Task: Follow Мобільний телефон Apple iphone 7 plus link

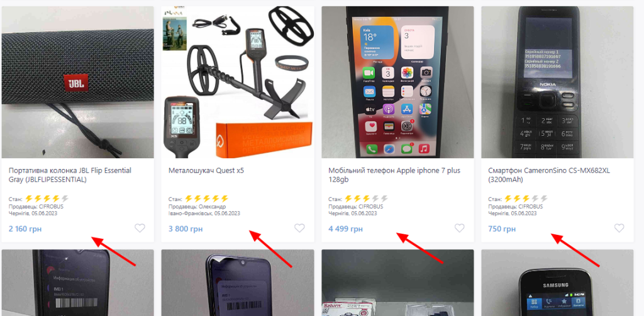Action: 394,175
